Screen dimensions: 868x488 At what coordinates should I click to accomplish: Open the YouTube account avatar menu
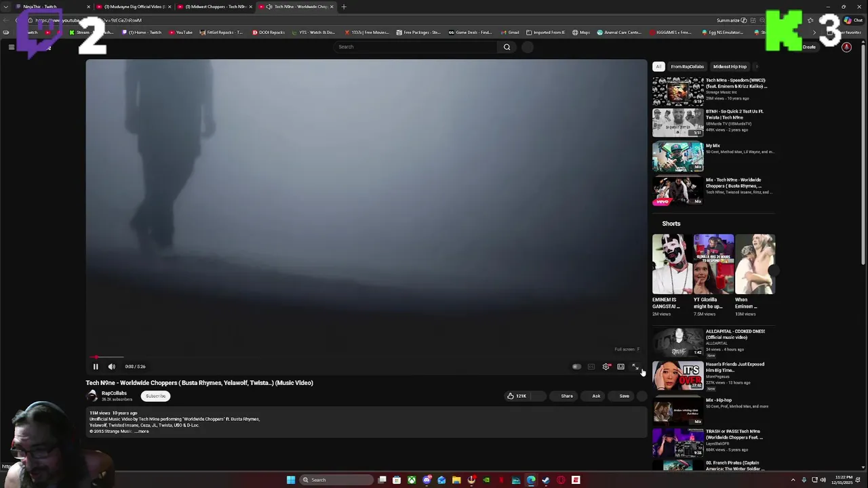point(846,47)
